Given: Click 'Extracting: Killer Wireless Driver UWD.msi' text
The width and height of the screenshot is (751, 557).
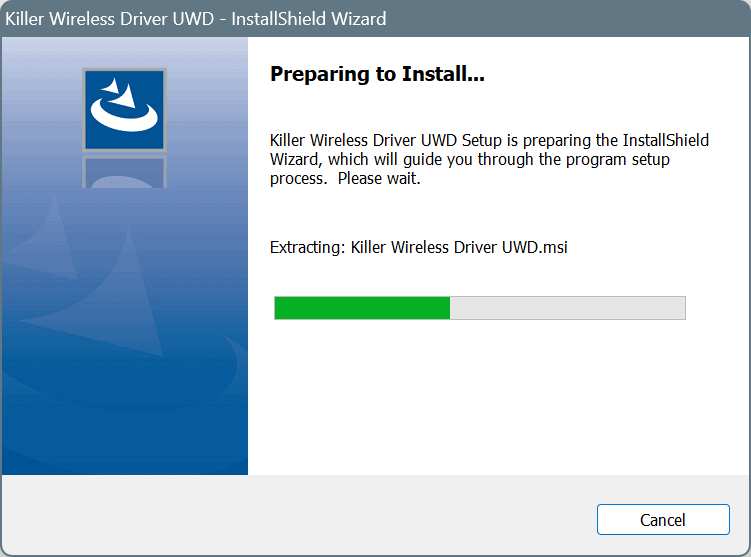Looking at the screenshot, I should (419, 247).
